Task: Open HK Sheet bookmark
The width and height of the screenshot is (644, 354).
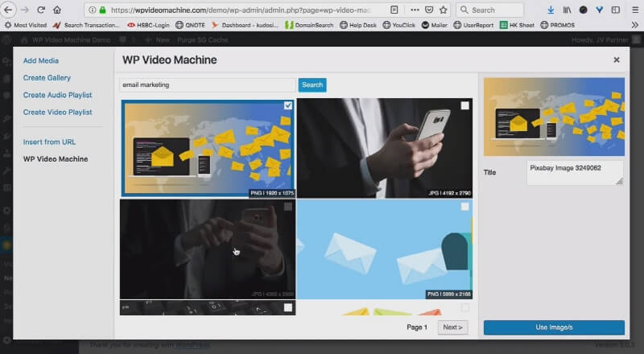Action: pos(517,25)
